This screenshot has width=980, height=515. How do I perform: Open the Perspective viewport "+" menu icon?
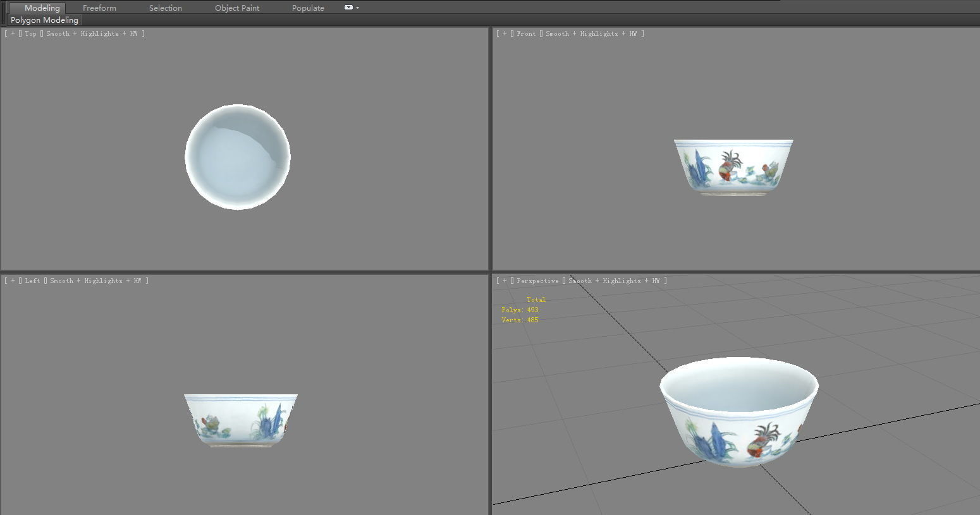point(504,281)
